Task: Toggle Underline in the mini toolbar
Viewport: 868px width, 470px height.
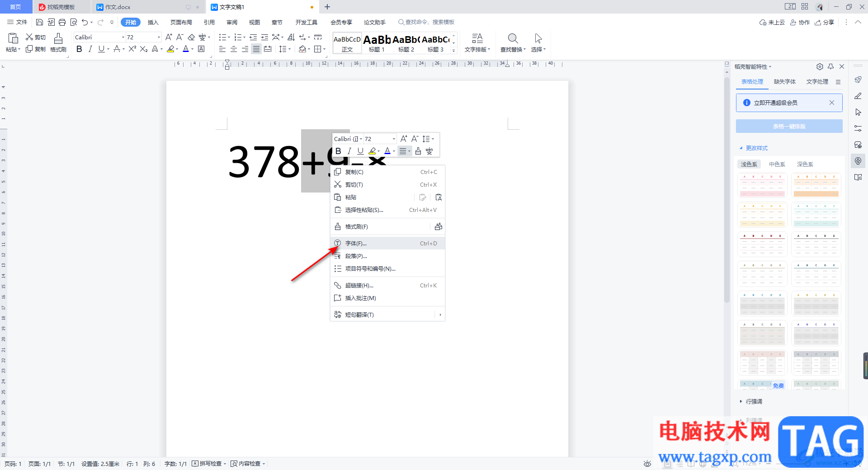Action: click(x=360, y=151)
